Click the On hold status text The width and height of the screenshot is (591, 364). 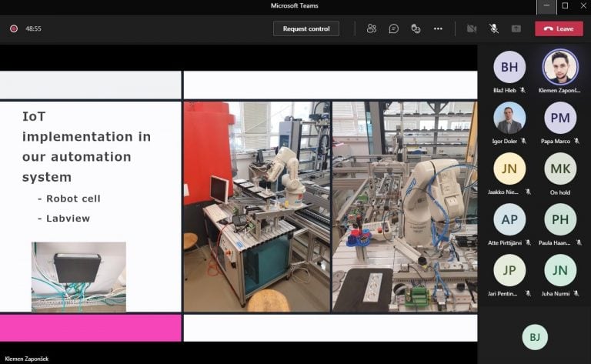pyautogui.click(x=560, y=192)
